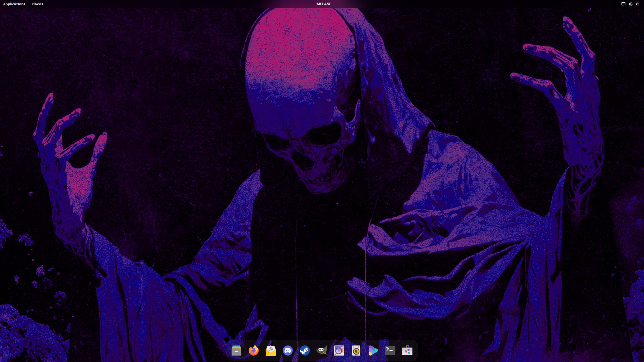Click the wired network icon in the top bar
644x362 pixels.
(623, 4)
